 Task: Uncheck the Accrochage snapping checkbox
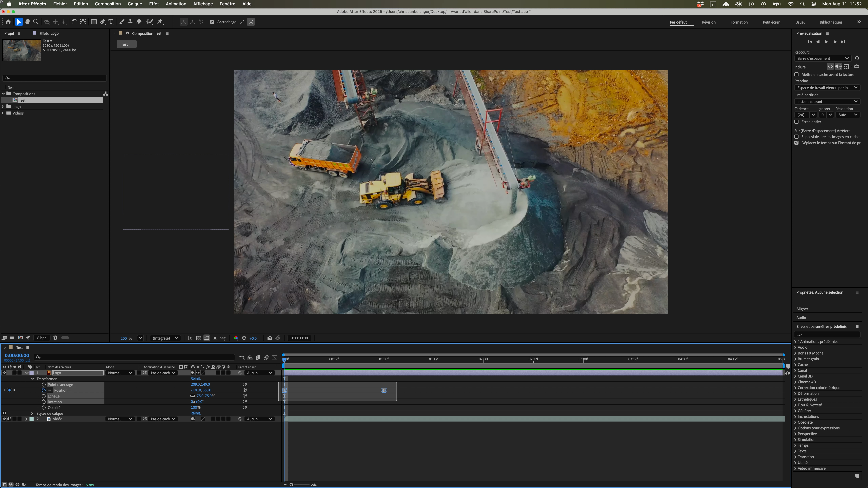tap(212, 22)
